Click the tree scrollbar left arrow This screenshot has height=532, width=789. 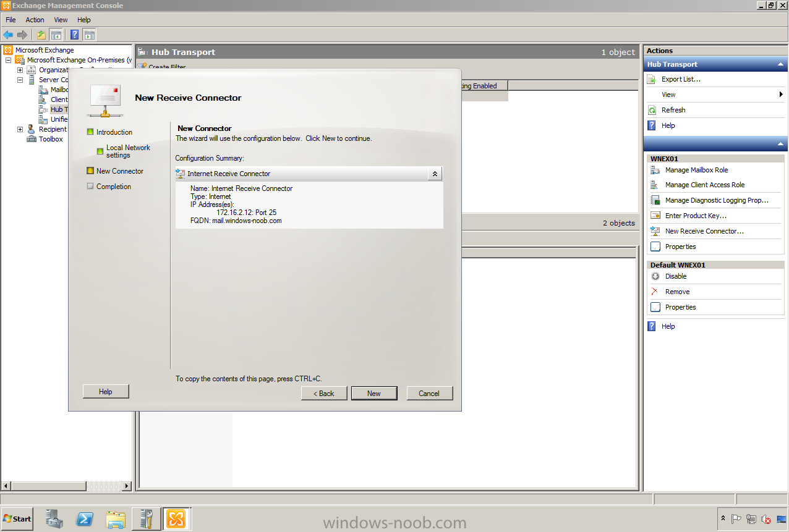click(5, 486)
